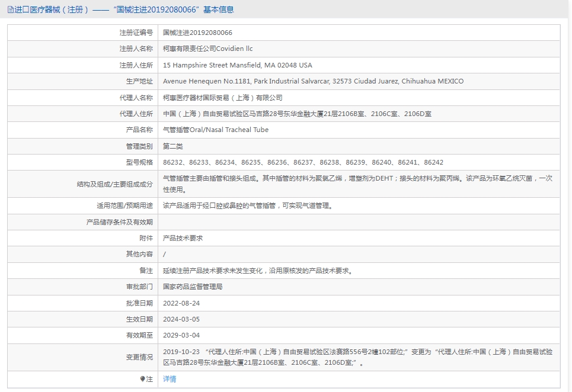Open the 详情 link in the last row

coord(170,379)
